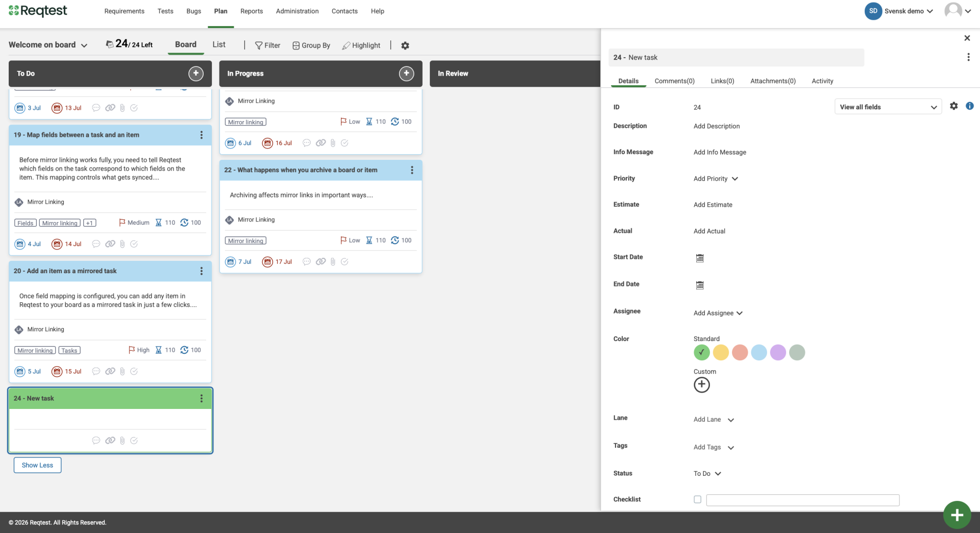
Task: Add a custom color with plus circle
Action: point(702,385)
